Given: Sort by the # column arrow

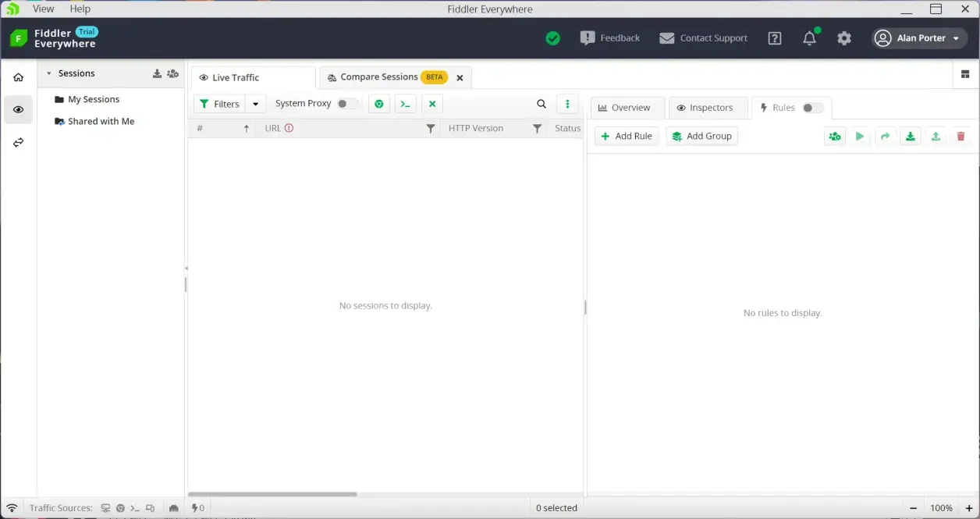Looking at the screenshot, I should pos(247,129).
